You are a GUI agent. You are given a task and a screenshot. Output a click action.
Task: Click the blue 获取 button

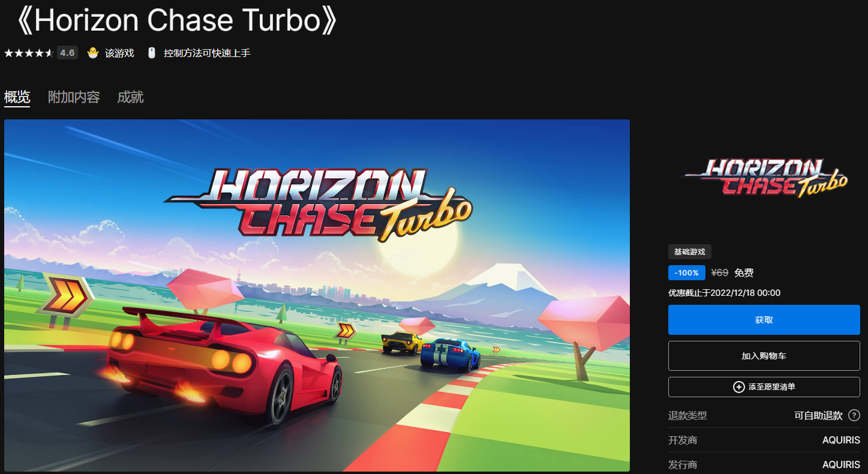[764, 320]
